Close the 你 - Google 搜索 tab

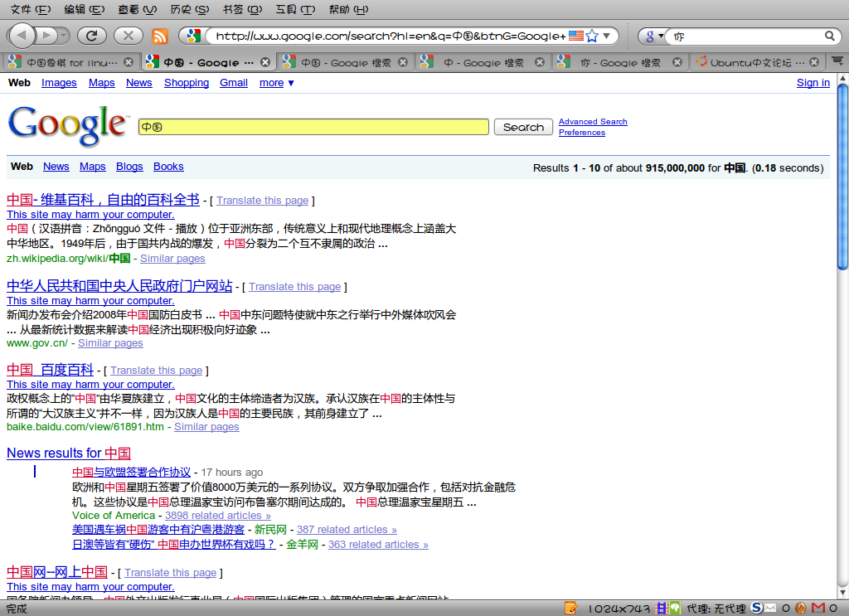tap(677, 62)
